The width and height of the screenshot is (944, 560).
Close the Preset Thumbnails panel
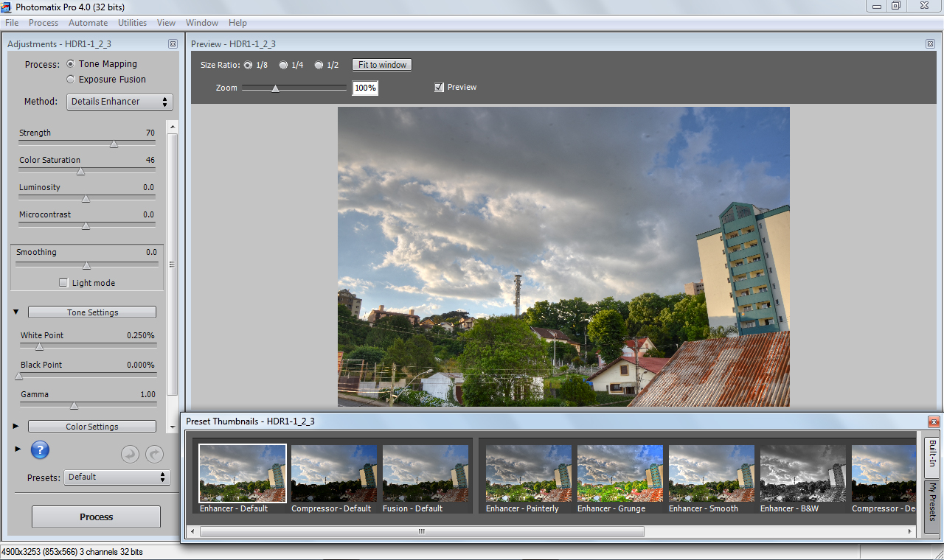coord(934,421)
